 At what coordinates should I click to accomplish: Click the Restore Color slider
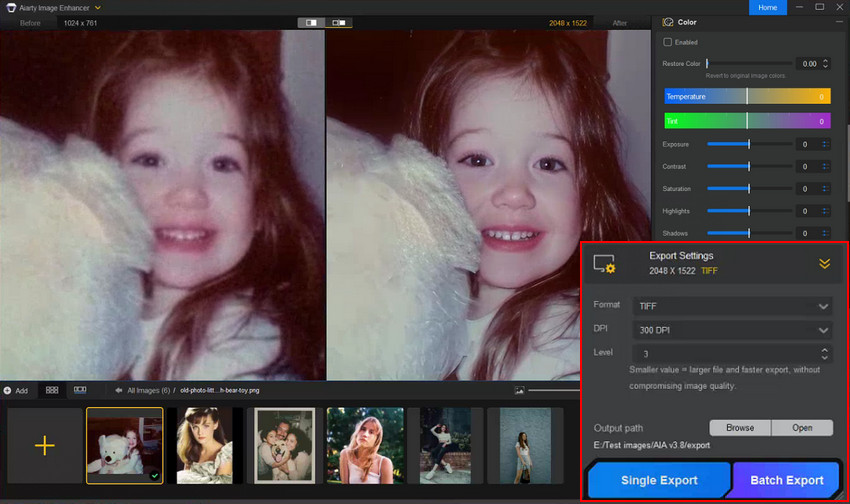click(x=749, y=63)
